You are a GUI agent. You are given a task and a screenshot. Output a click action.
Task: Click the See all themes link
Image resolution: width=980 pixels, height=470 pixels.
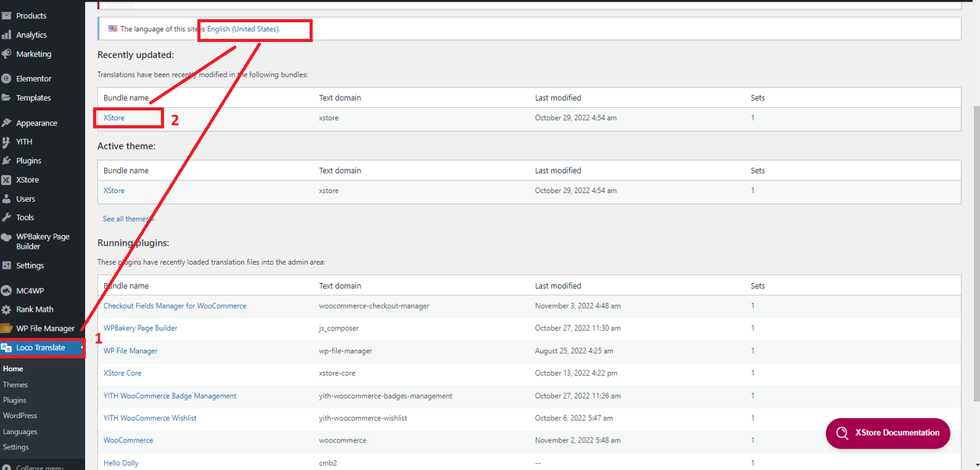(127, 219)
